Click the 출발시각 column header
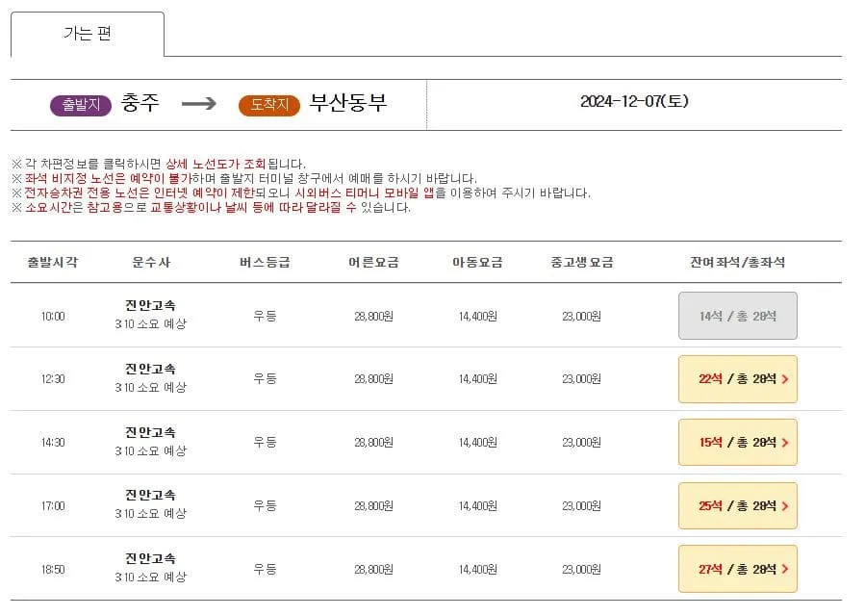Viewport: 865px width, 616px height. [x=51, y=258]
